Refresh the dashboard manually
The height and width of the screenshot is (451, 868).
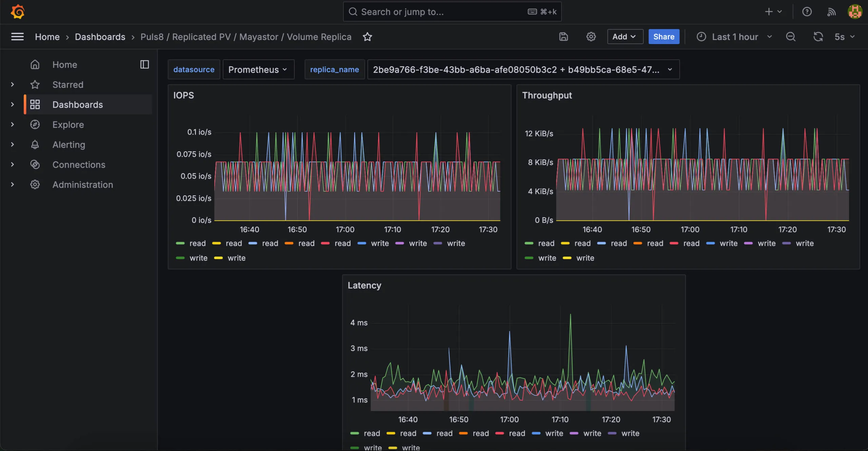(x=818, y=37)
